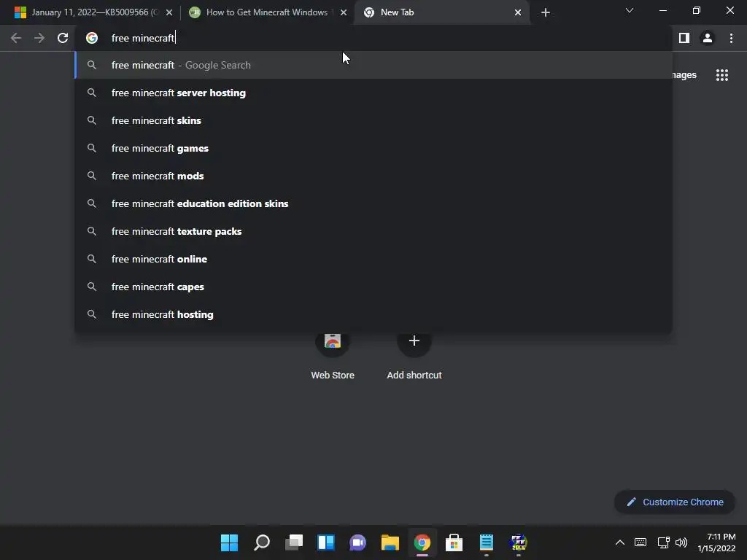Choose free minecraft - Google Search suggestion
This screenshot has height=560, width=747.
(x=373, y=65)
